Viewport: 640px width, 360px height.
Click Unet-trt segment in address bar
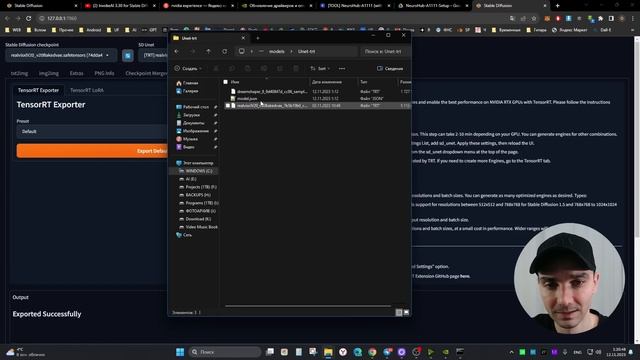pos(306,51)
